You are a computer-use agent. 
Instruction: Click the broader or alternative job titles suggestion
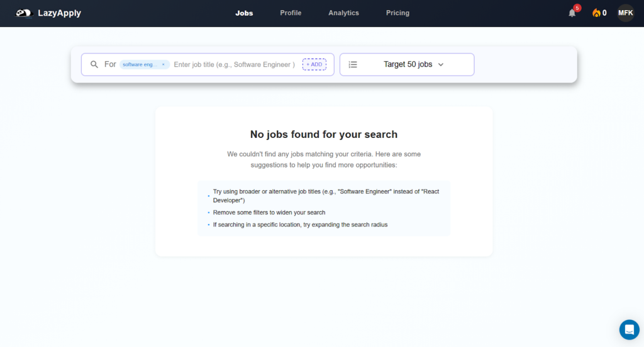[326, 196]
